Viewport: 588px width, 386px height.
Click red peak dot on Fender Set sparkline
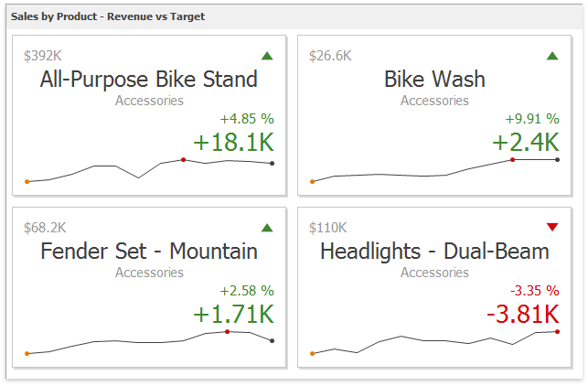227,331
